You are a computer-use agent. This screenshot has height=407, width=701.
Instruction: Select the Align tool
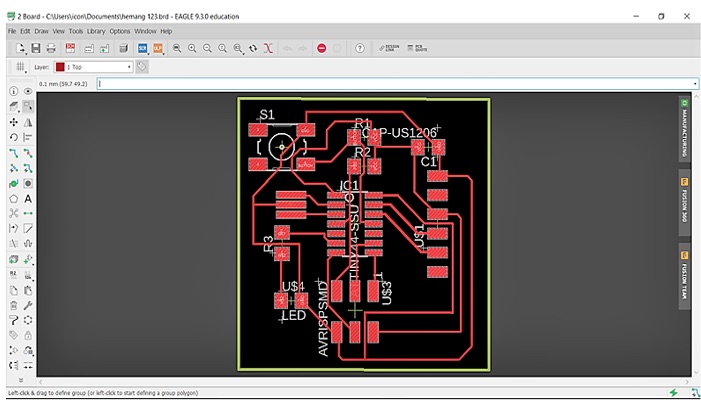(x=28, y=137)
